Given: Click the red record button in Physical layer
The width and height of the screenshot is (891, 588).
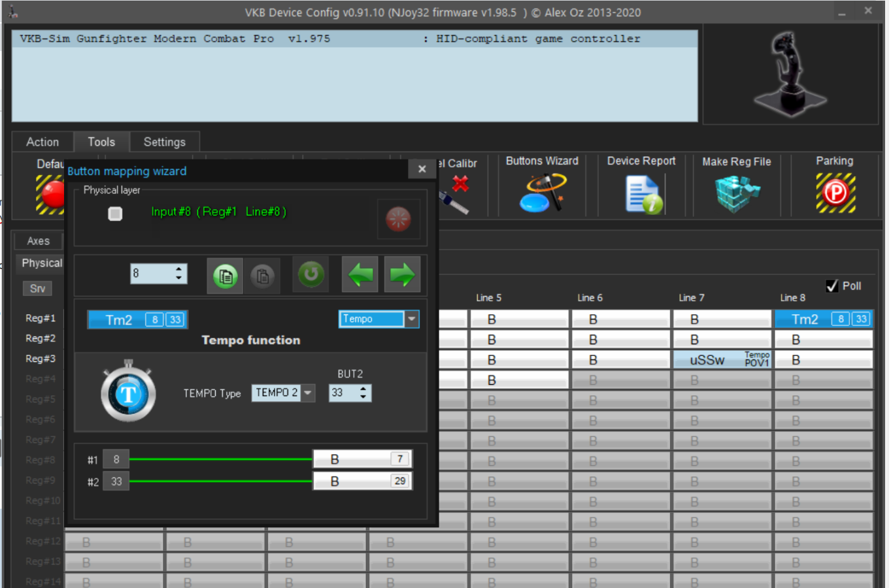Looking at the screenshot, I should 398,219.
